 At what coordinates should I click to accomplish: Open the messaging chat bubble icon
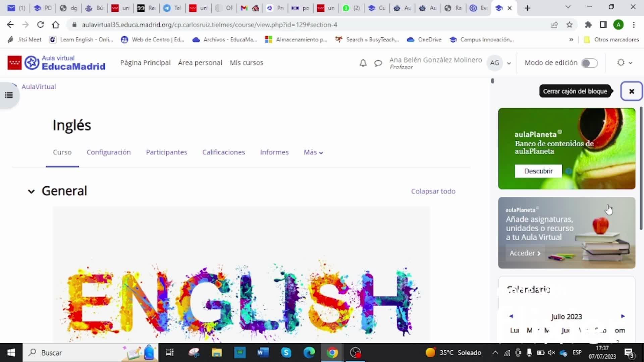[x=378, y=63]
